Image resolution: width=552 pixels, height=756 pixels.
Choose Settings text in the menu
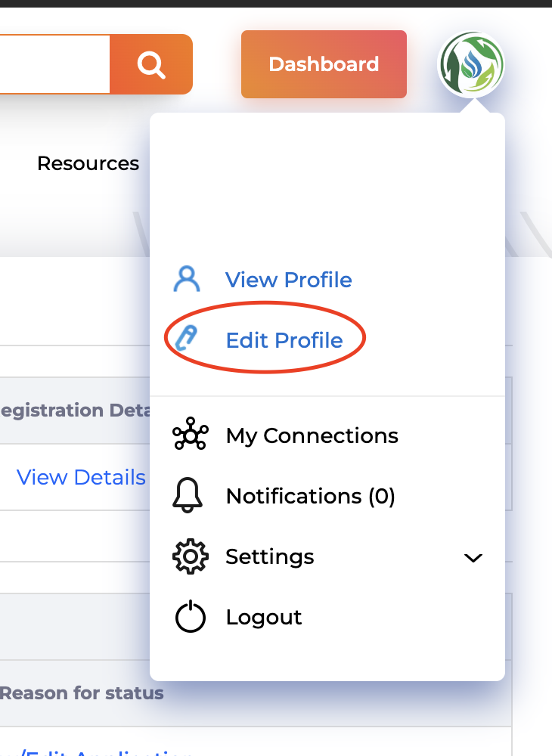click(x=270, y=557)
